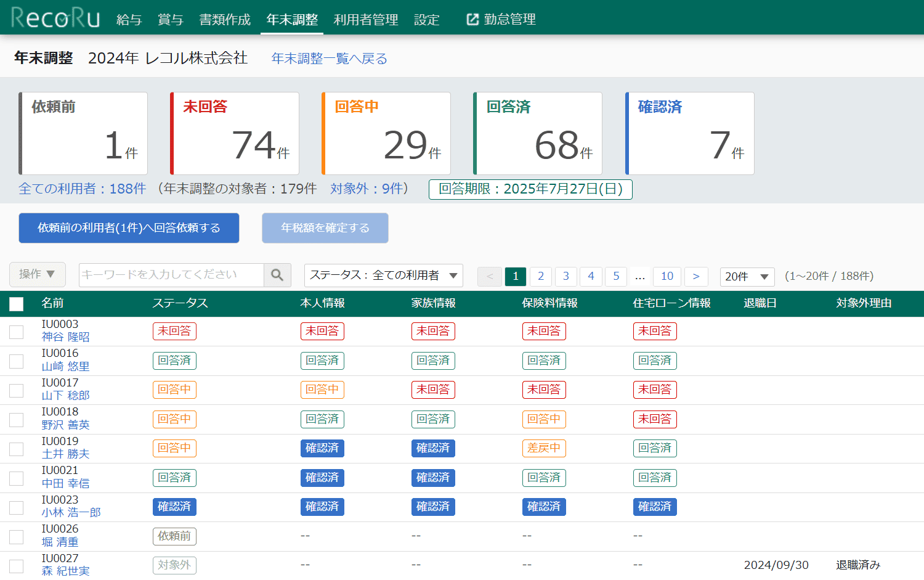This screenshot has width=924, height=580.
Task: Click 依頼前の利用者へ回答依頼する button
Action: coord(129,228)
